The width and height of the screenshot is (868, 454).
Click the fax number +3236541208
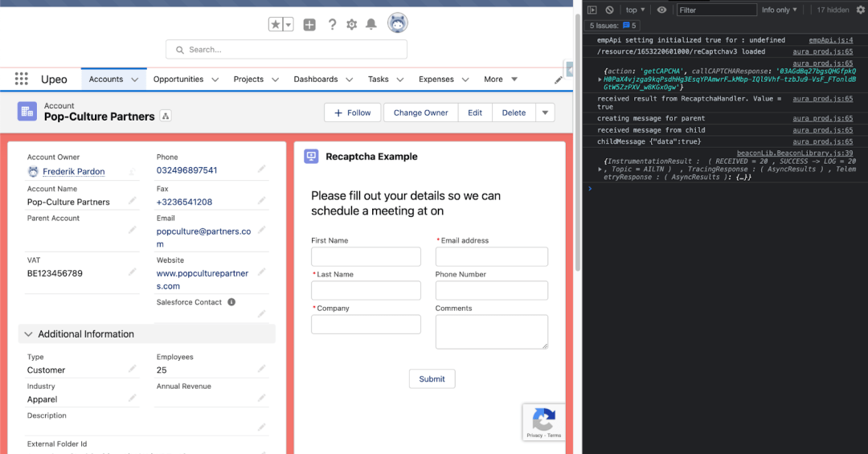184,202
